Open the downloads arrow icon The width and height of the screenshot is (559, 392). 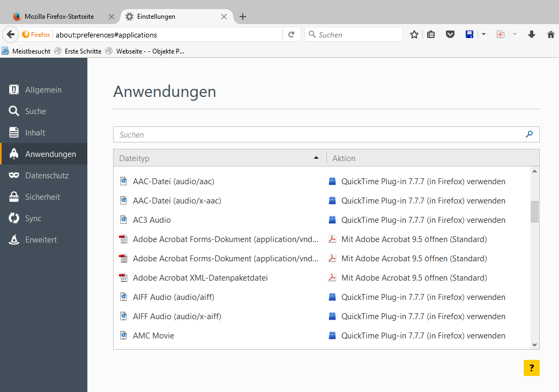point(532,34)
